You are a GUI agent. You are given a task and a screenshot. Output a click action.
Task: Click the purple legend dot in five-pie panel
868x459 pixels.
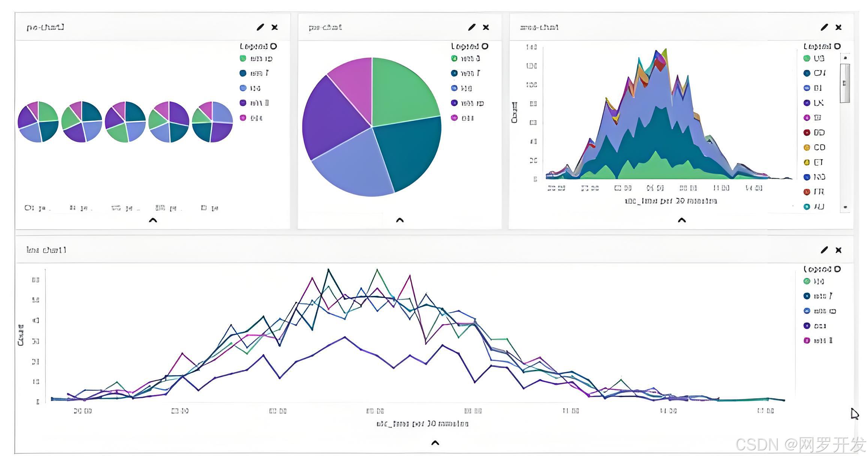(243, 103)
